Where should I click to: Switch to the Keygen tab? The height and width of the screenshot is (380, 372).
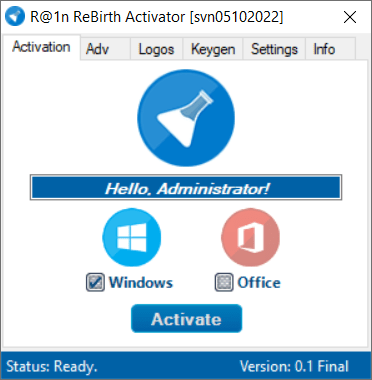coord(213,49)
